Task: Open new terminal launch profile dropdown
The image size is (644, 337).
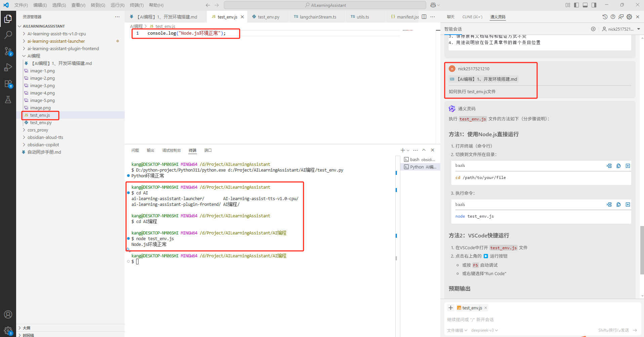Action: pyautogui.click(x=408, y=150)
